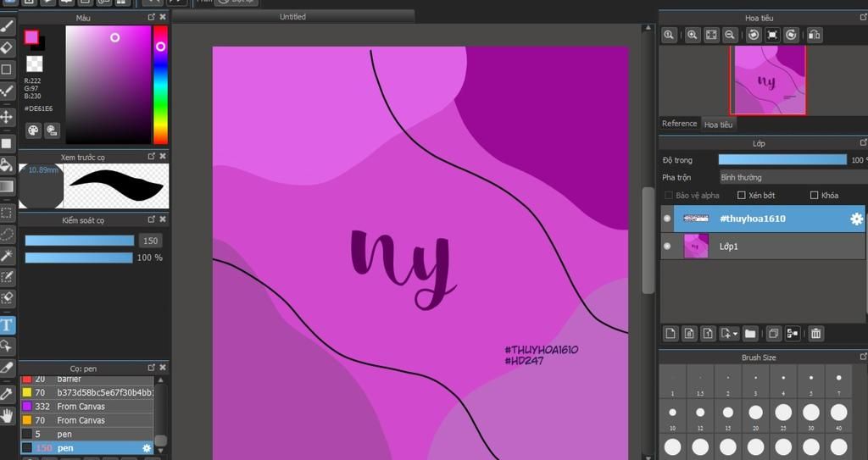Choose brush size 20 in Brush Size
The width and height of the screenshot is (868, 460).
[755, 416]
